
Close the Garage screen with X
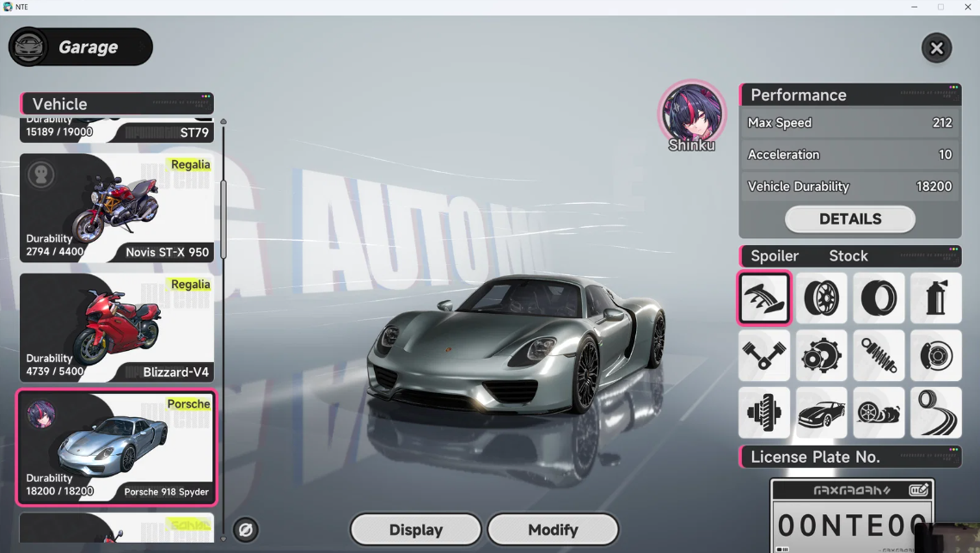point(936,48)
